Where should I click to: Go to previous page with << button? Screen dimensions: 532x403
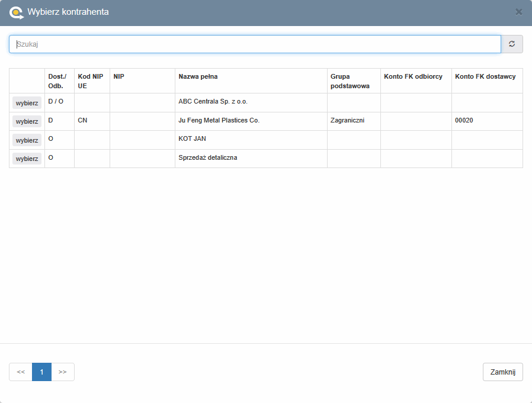coord(21,372)
